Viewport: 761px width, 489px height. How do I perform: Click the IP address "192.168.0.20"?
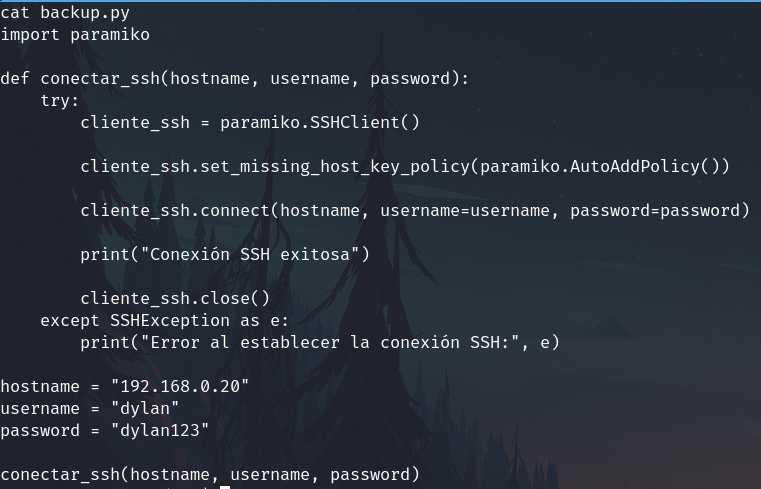(x=180, y=387)
